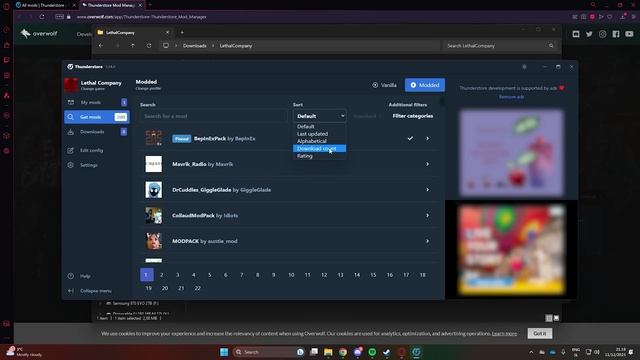640x360 pixels.
Task: Refresh the File Explorer window
Action: click(x=149, y=46)
